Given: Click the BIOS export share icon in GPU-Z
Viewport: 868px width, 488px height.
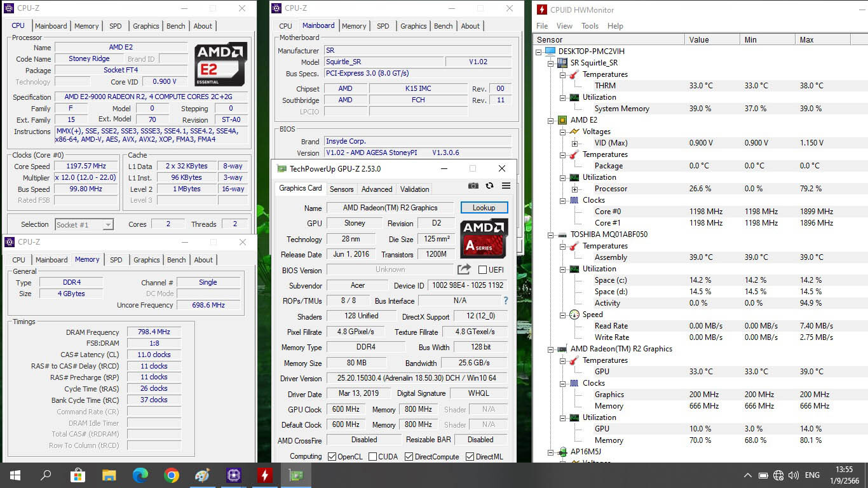Looking at the screenshot, I should [464, 269].
